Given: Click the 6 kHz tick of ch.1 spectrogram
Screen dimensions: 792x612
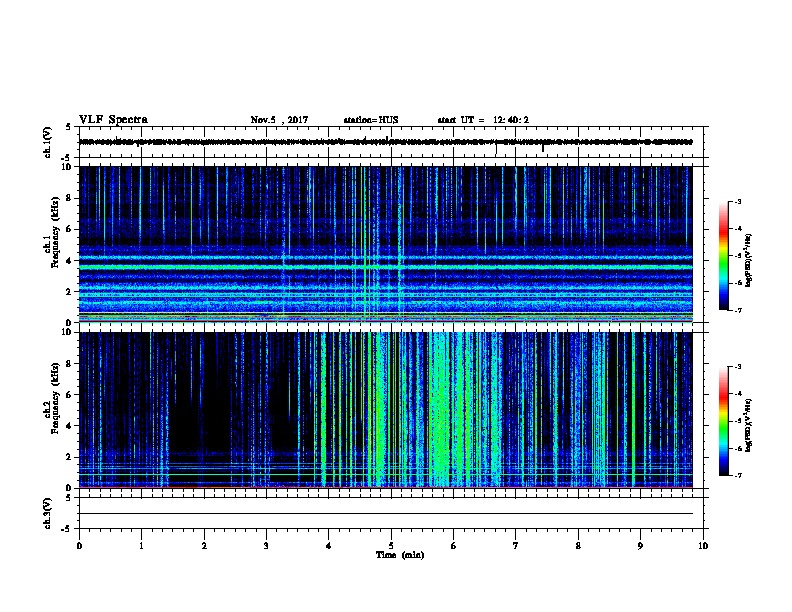Looking at the screenshot, I should (70, 229).
